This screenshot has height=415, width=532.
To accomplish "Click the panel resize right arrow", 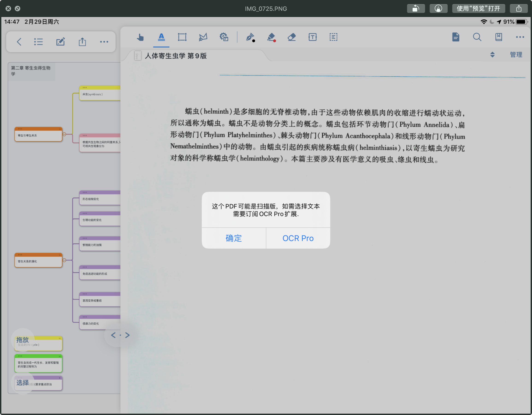I will (x=127, y=335).
